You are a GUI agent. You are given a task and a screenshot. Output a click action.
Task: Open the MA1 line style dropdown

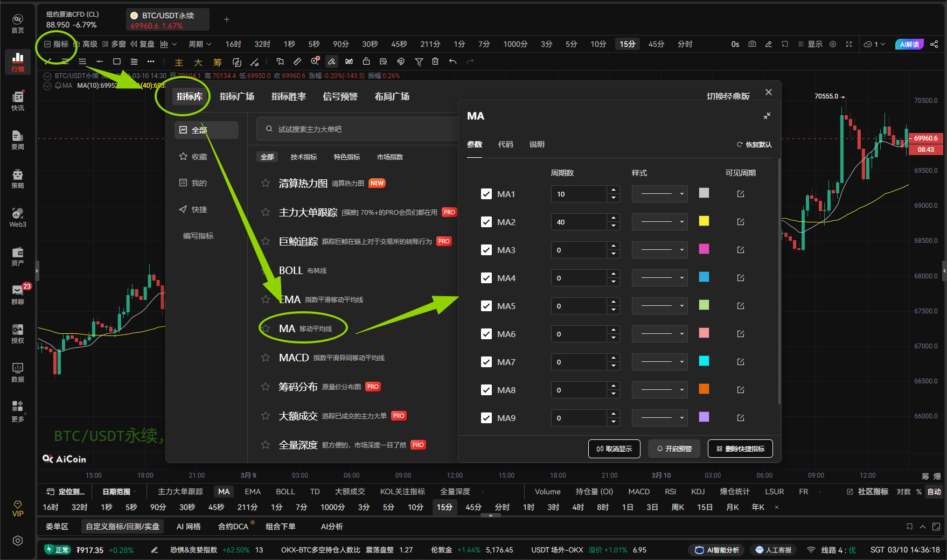point(659,194)
